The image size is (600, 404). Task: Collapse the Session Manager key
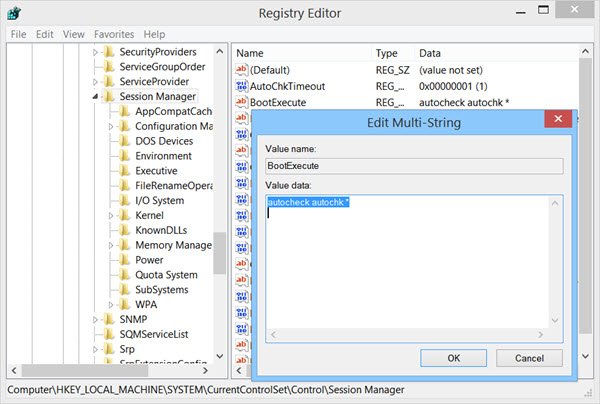(95, 97)
